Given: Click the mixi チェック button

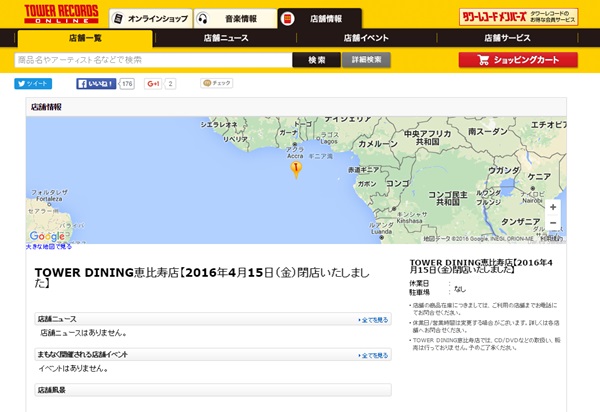Looking at the screenshot, I should [217, 83].
